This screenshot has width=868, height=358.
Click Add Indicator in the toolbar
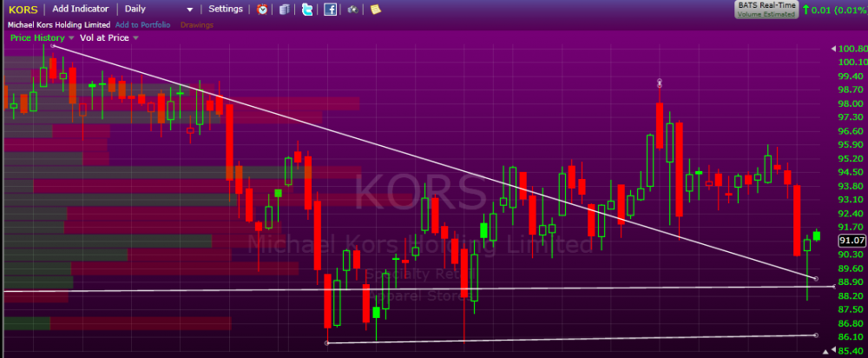point(80,9)
